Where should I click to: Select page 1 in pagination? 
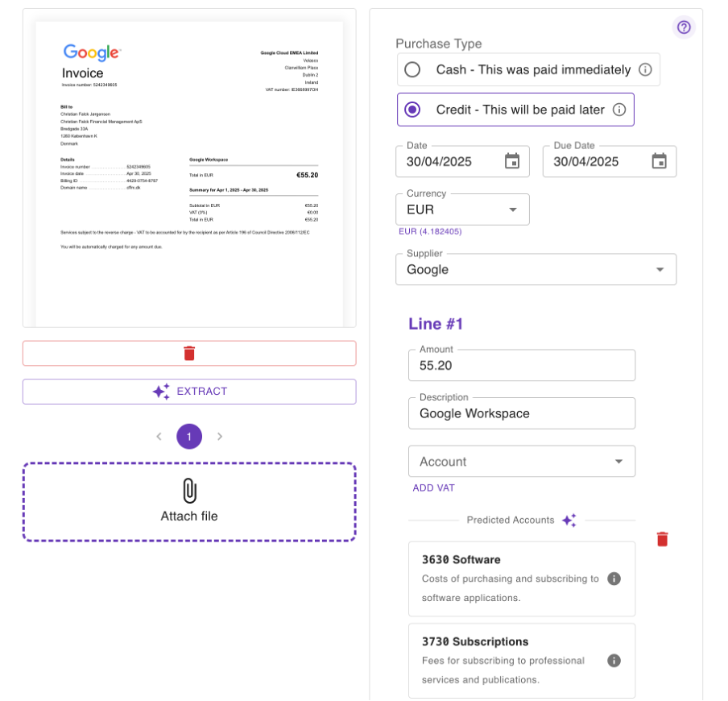pos(189,437)
